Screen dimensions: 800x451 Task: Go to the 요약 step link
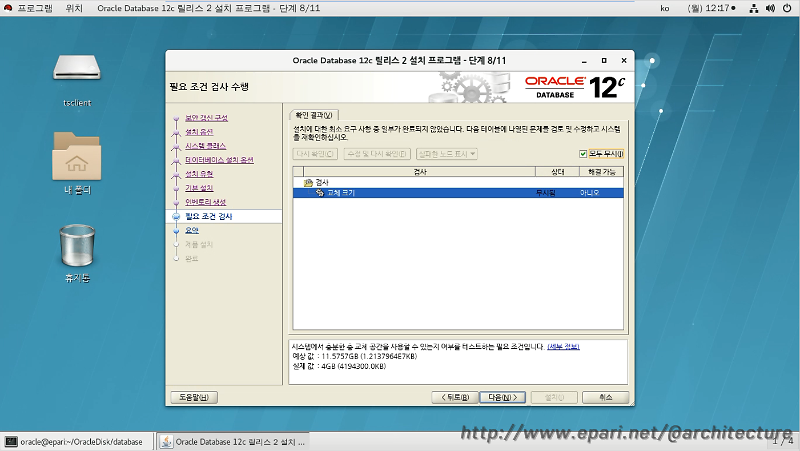pyautogui.click(x=192, y=231)
